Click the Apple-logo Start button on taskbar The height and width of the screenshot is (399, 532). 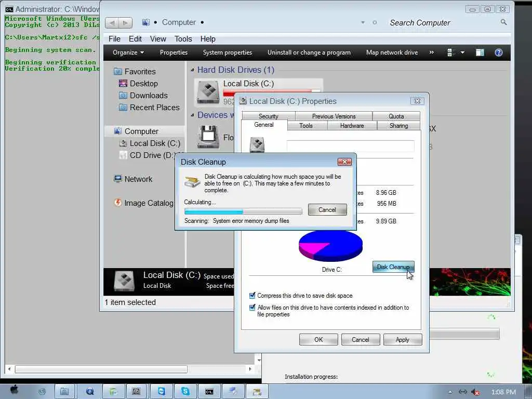point(14,390)
